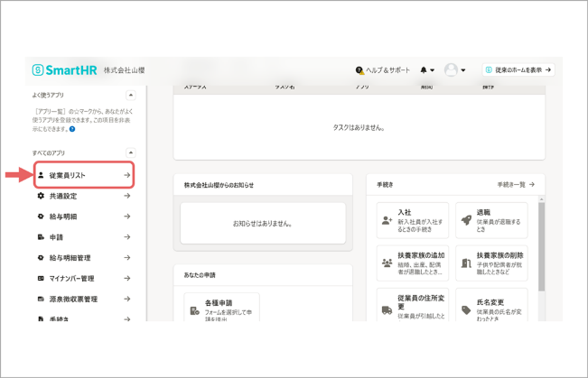Open ヘルプ＆サポート
The image size is (588, 378).
tap(383, 70)
